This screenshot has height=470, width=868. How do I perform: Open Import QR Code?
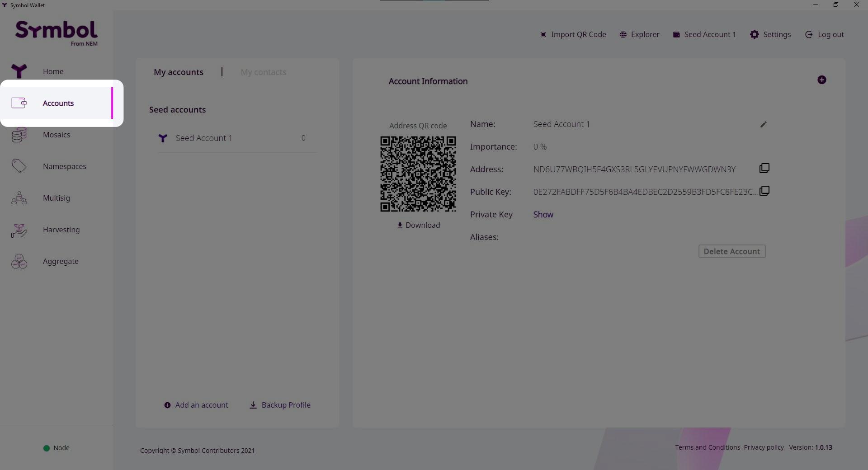coord(573,34)
